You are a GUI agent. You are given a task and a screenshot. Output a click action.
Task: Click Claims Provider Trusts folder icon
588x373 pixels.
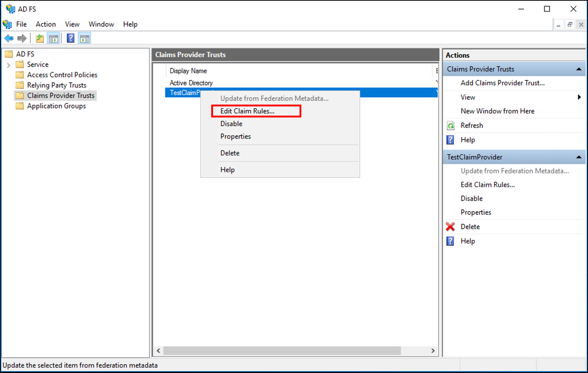(20, 95)
